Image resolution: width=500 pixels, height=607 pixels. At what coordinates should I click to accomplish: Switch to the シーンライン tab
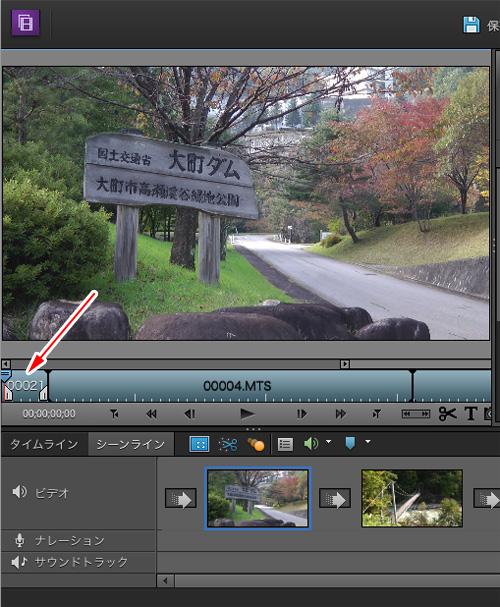(131, 444)
